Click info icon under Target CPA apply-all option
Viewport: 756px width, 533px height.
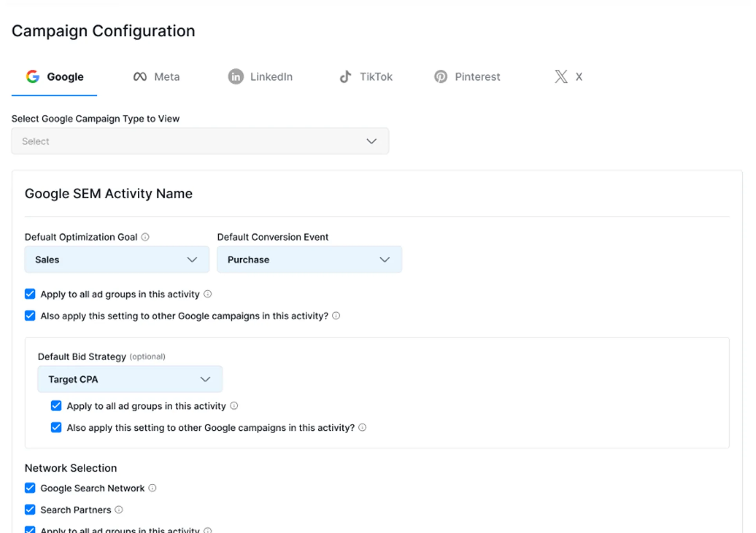pyautogui.click(x=234, y=406)
